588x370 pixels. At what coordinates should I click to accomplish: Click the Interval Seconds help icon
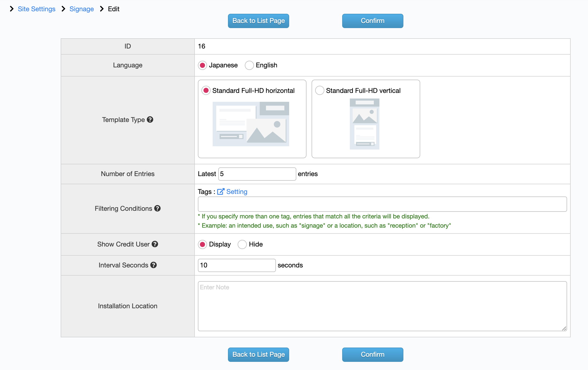pyautogui.click(x=154, y=265)
